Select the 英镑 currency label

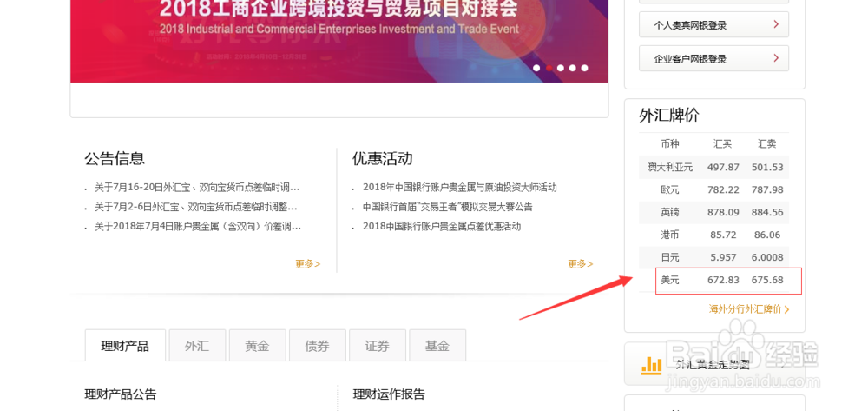pyautogui.click(x=670, y=212)
